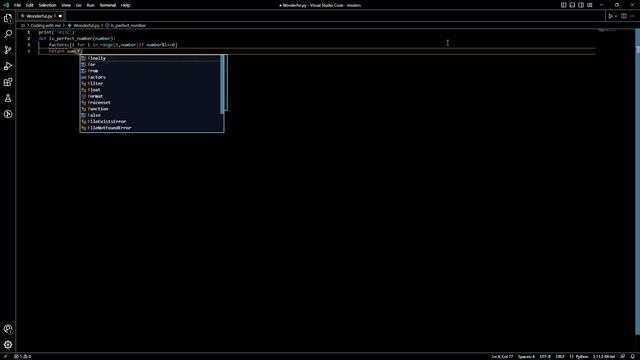Viewport: 640px width, 360px height.
Task: Place cursor on line 3 factors code
Action: tap(113, 45)
